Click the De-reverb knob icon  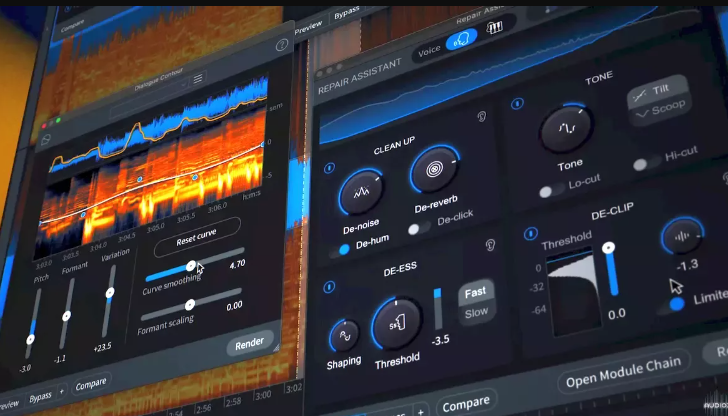coord(435,169)
